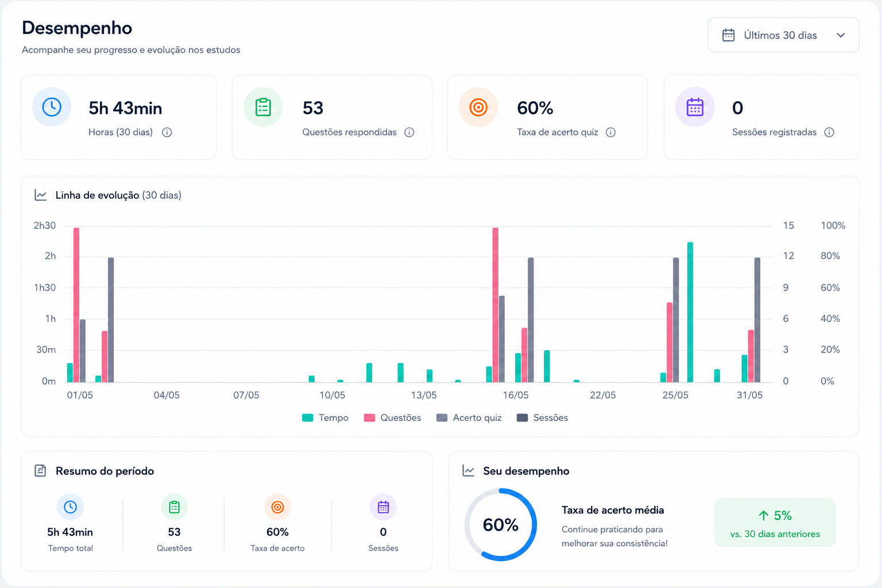Click the document icon beside Resumo do período
The width and height of the screenshot is (882, 588).
click(x=40, y=471)
